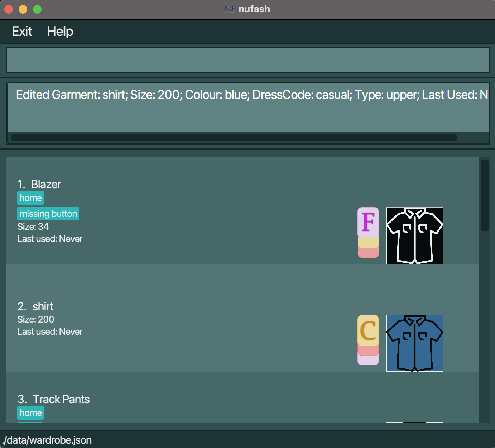Click the nufash title bar app icon
Screen dimensions: 495x448
(x=230, y=9)
